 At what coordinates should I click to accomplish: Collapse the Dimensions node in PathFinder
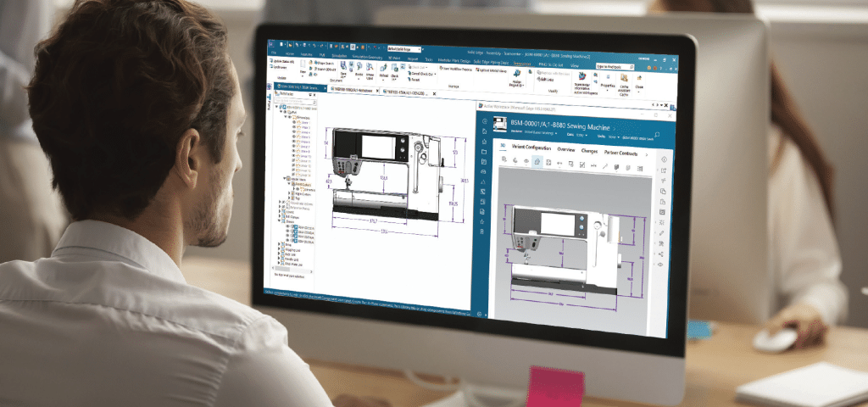[x=286, y=117]
